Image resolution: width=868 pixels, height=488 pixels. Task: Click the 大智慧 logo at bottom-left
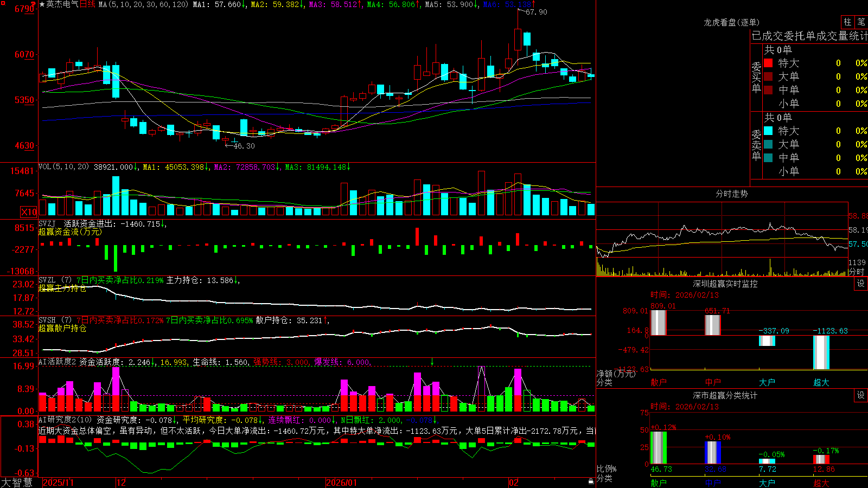[x=17, y=482]
